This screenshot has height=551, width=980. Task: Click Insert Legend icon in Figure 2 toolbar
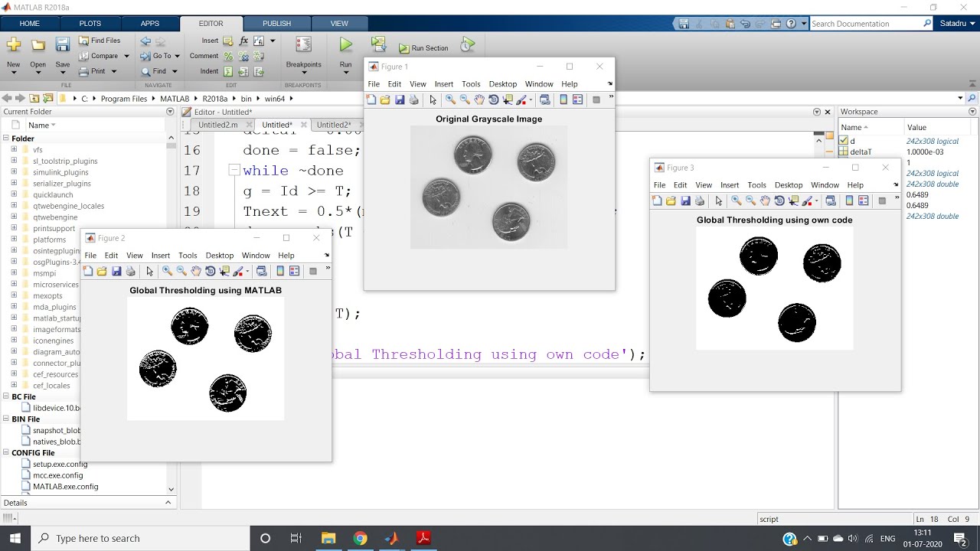coord(294,271)
